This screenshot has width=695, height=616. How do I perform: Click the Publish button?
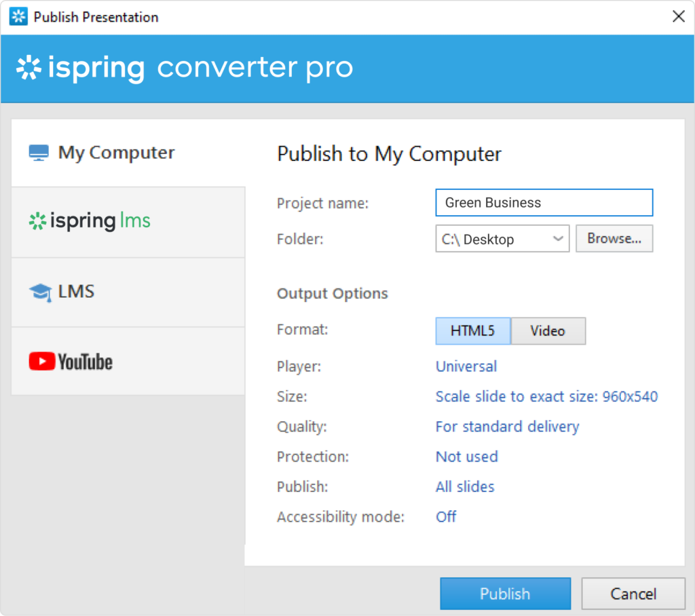point(505,594)
